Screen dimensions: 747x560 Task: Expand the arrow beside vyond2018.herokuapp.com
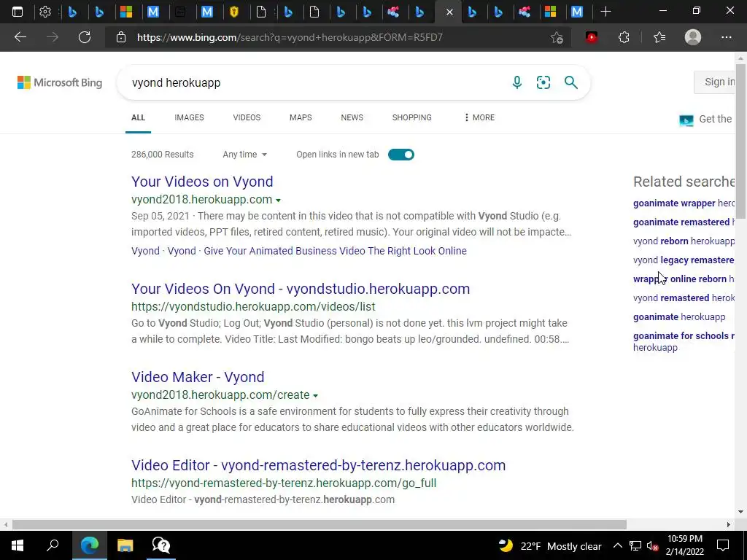pyautogui.click(x=278, y=201)
